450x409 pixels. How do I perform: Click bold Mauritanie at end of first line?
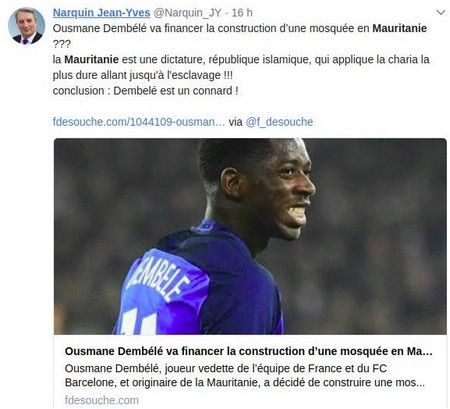(399, 28)
